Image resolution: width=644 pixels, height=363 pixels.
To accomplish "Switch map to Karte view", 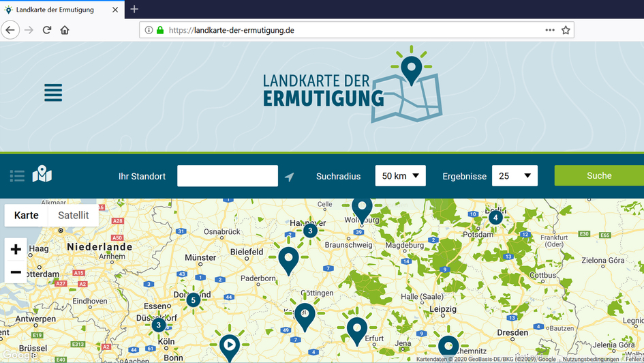I will [27, 215].
